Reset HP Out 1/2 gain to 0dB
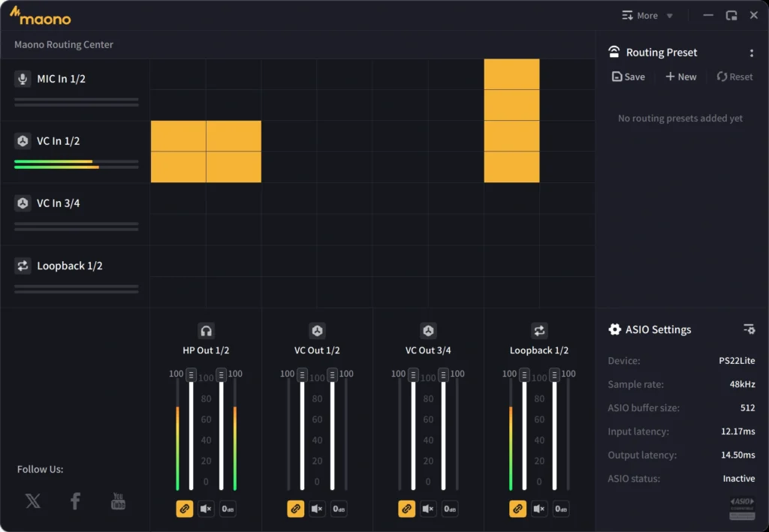769x532 pixels. [x=228, y=509]
